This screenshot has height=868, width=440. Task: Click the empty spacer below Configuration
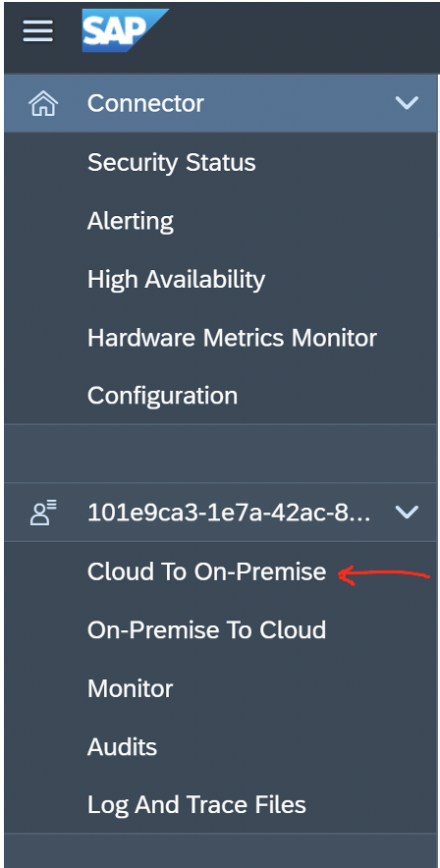(220, 454)
